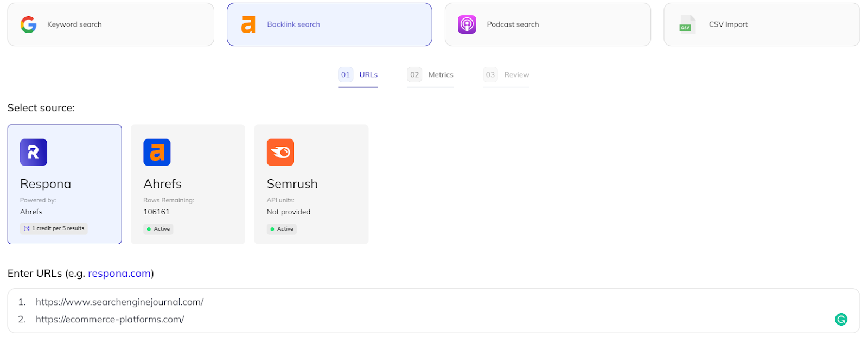868x343 pixels.
Task: Click the 'Rows Remaining:' label
Action: 169,200
